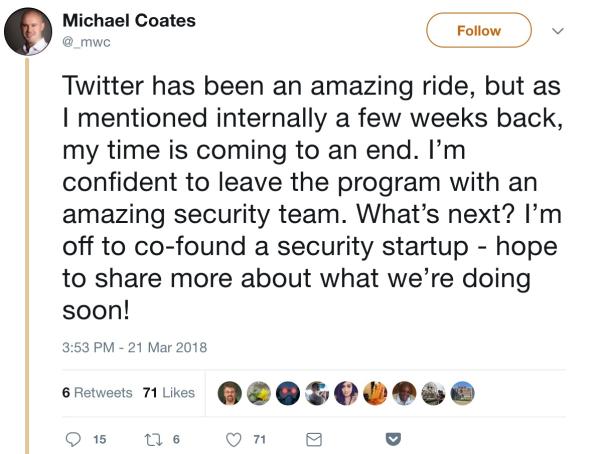
Task: Send tweet via Direct Message envelope icon
Action: pyautogui.click(x=313, y=437)
